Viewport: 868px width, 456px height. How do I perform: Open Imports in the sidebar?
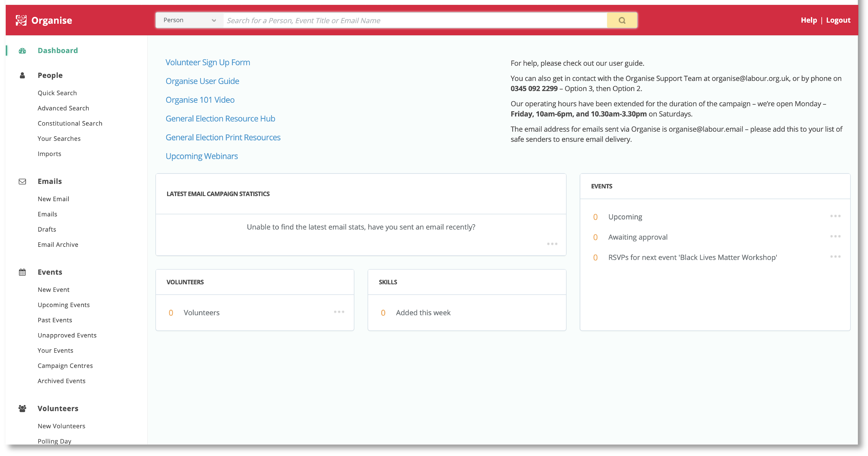pos(49,154)
